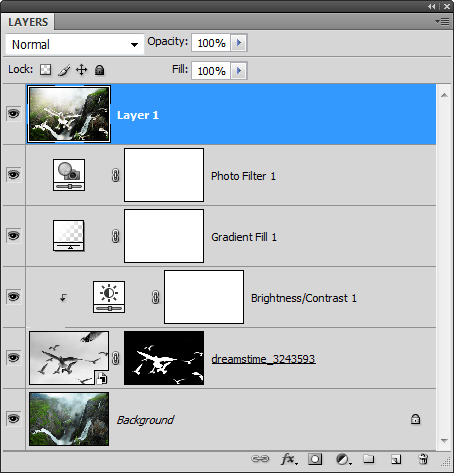454x473 pixels.
Task: Toggle visibility of Gradient Fill 1 layer
Action: tap(14, 236)
